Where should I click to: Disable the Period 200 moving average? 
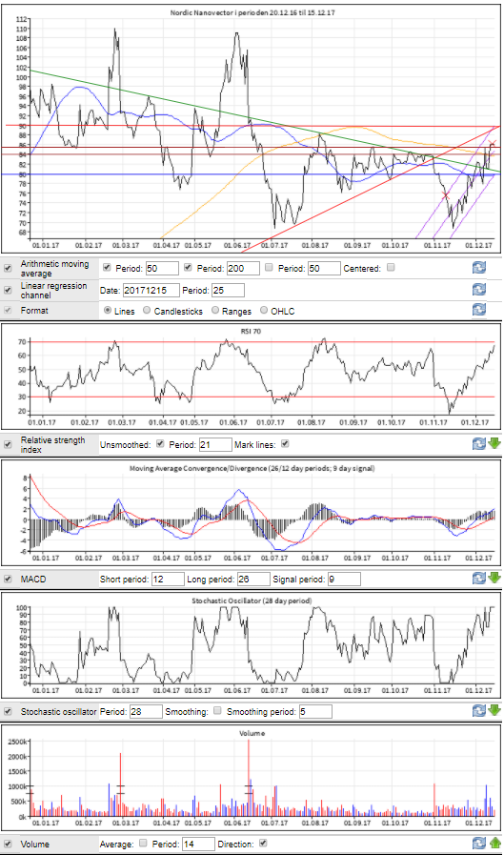(x=188, y=267)
